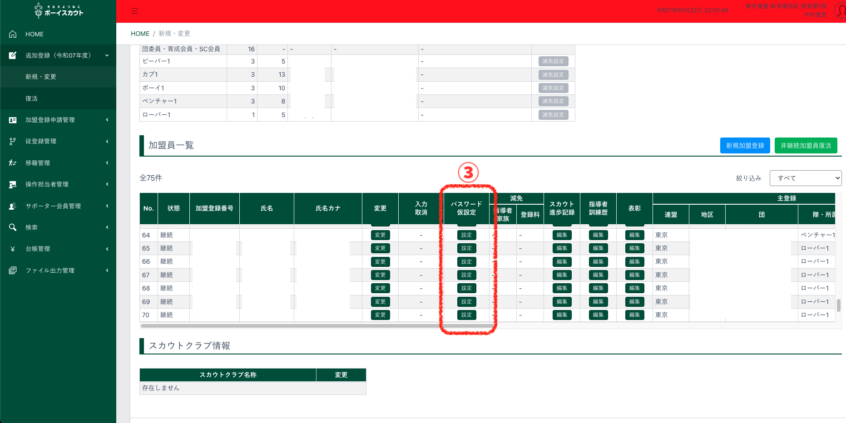This screenshot has height=423, width=846.
Task: Open the 絞り込み filter dropdown showing すべて
Action: point(803,178)
